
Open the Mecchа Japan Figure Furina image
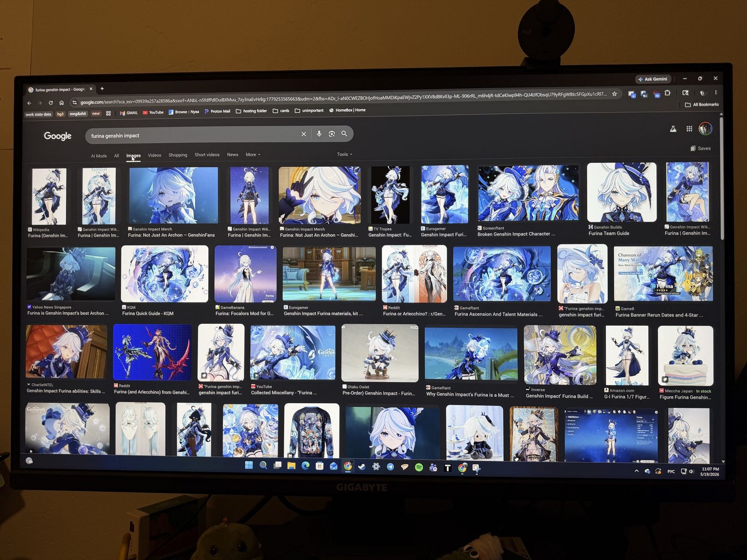click(x=685, y=356)
